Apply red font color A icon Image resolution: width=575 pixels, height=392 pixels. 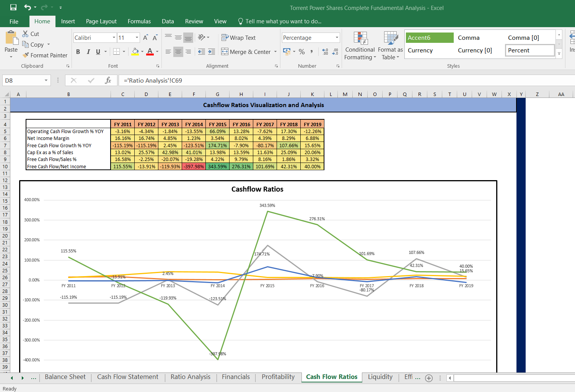pos(150,52)
